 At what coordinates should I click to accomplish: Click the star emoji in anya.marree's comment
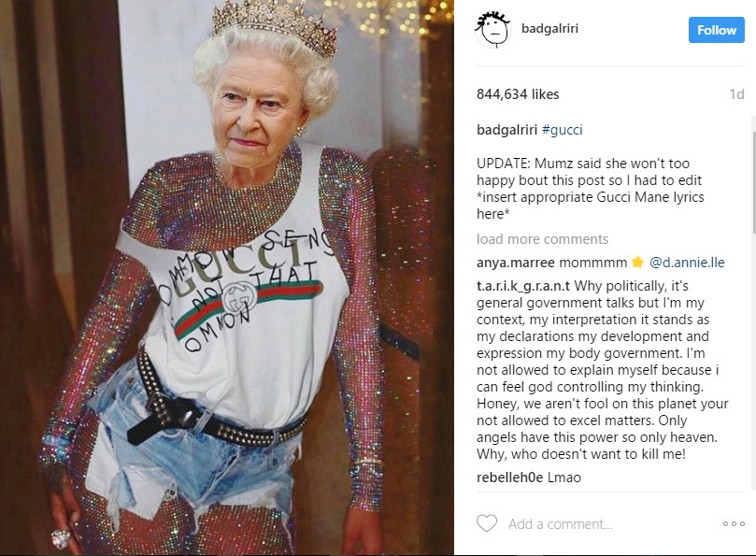[637, 263]
